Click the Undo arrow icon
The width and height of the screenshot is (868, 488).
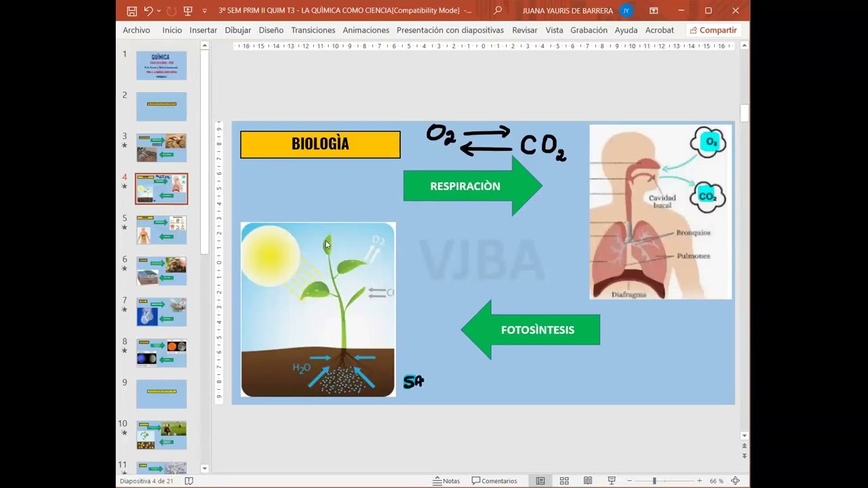pyautogui.click(x=148, y=11)
